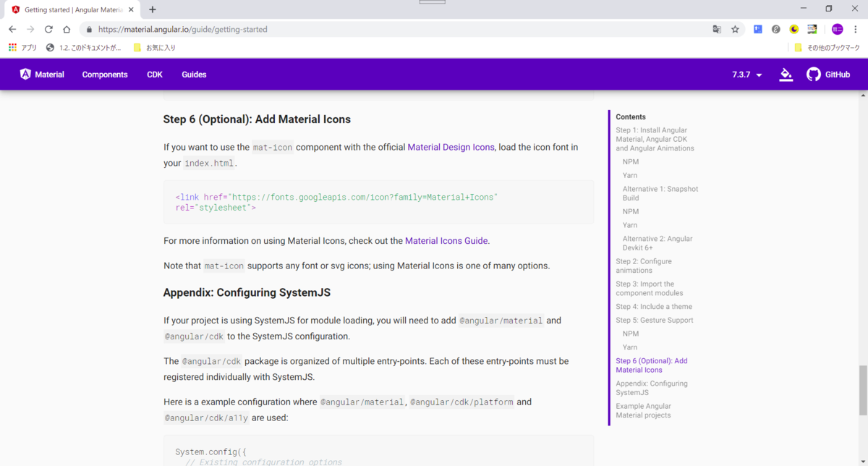Select Step 6 (Optional): Add Material Icons in Contents

[652, 365]
